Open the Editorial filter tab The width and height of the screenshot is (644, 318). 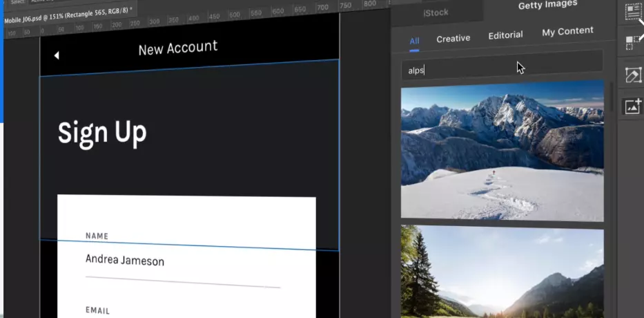coord(505,35)
